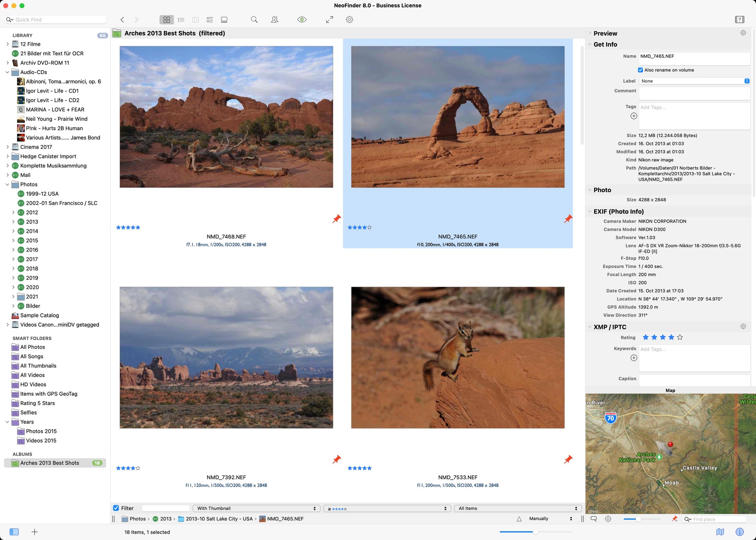Switch to icon grid view
This screenshot has width=756, height=540.
pos(166,20)
